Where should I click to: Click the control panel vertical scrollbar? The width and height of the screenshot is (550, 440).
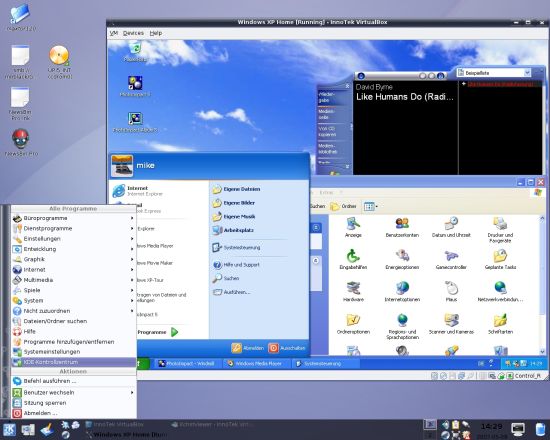click(542, 285)
